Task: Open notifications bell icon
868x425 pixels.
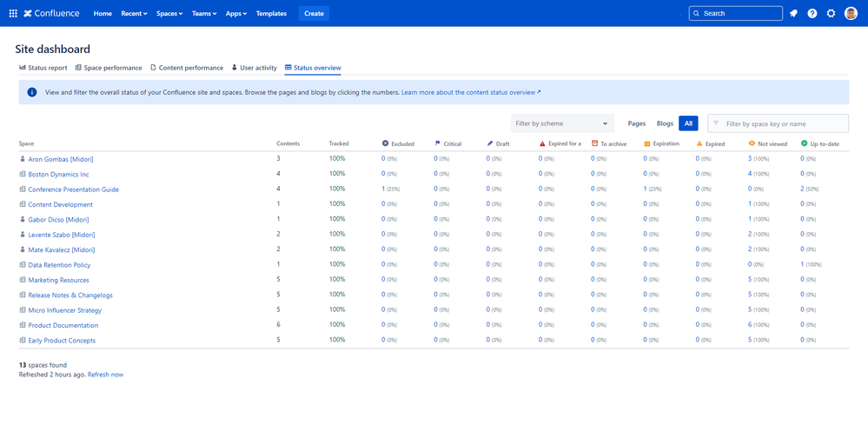Action: (793, 14)
